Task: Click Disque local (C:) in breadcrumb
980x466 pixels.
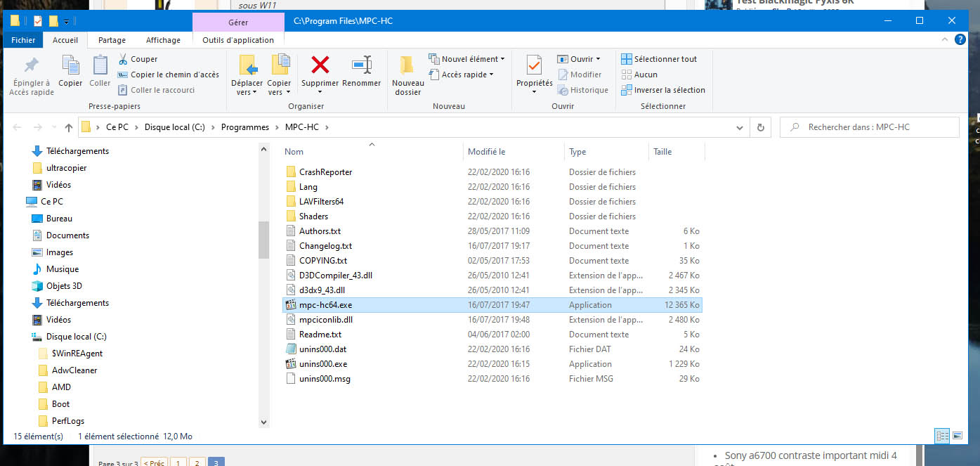Action: [x=175, y=127]
